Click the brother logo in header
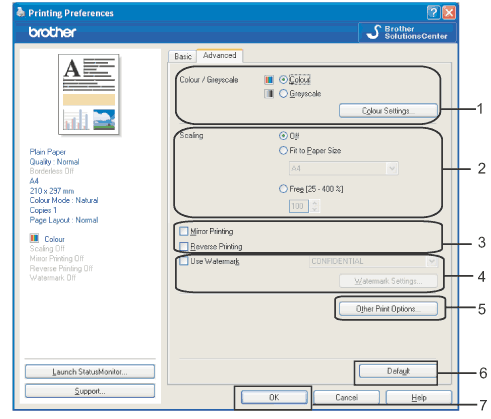This screenshot has height=419, width=491. pos(52,32)
